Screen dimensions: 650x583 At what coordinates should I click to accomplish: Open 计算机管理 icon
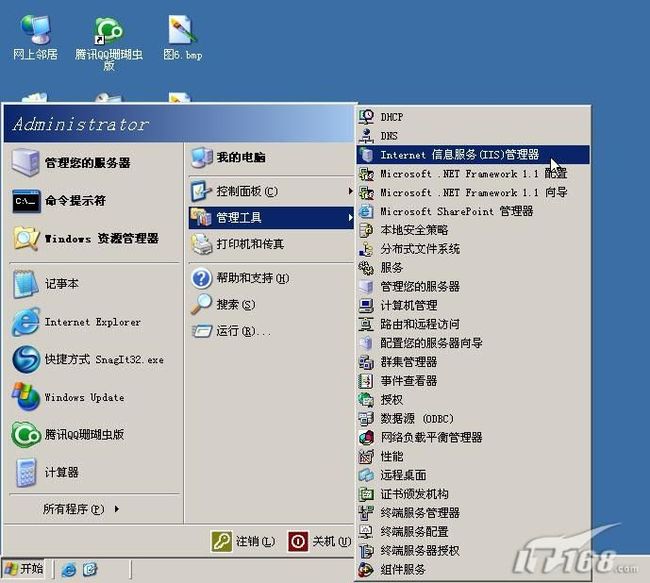366,305
